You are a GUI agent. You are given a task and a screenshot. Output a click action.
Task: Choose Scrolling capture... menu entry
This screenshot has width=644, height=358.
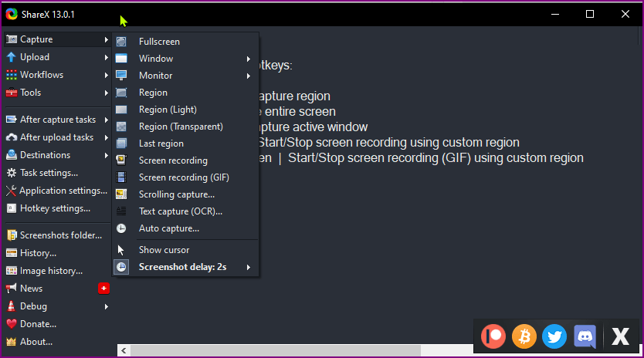185,194
